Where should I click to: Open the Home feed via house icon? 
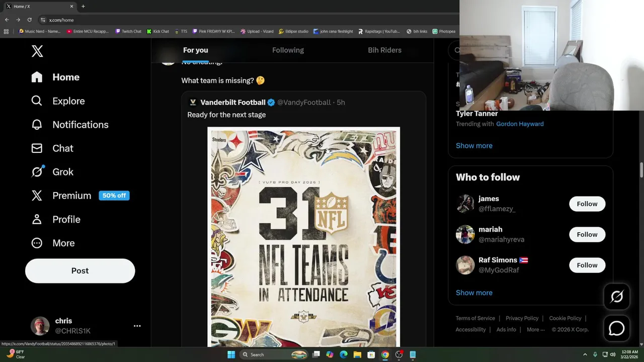point(37,77)
